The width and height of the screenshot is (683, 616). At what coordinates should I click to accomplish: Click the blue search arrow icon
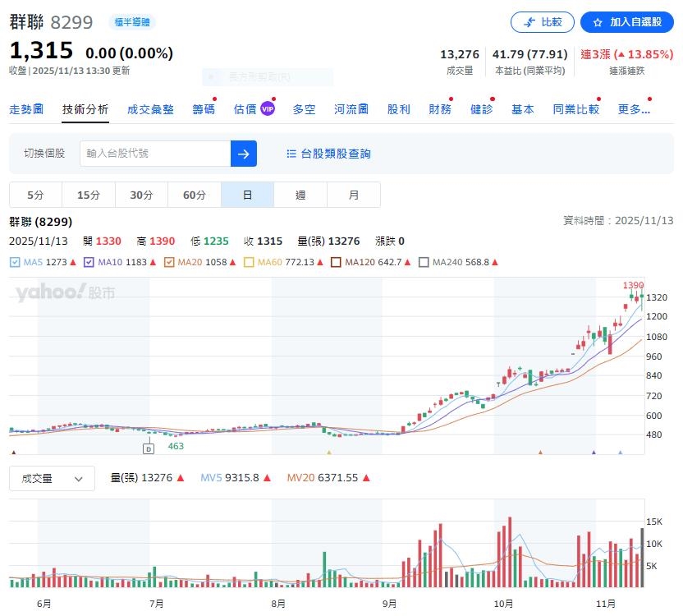(244, 154)
